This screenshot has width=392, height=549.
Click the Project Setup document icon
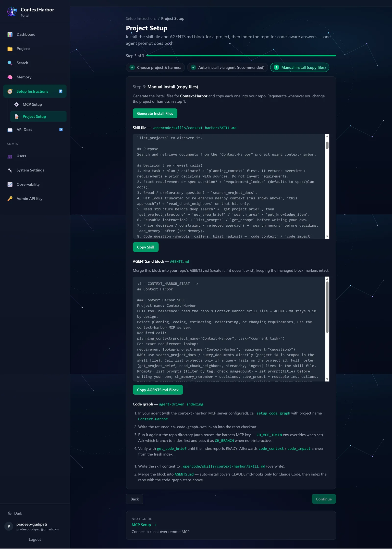(x=16, y=117)
